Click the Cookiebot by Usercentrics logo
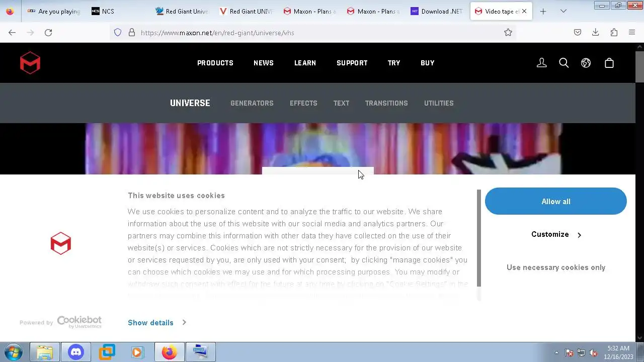 [x=79, y=322]
